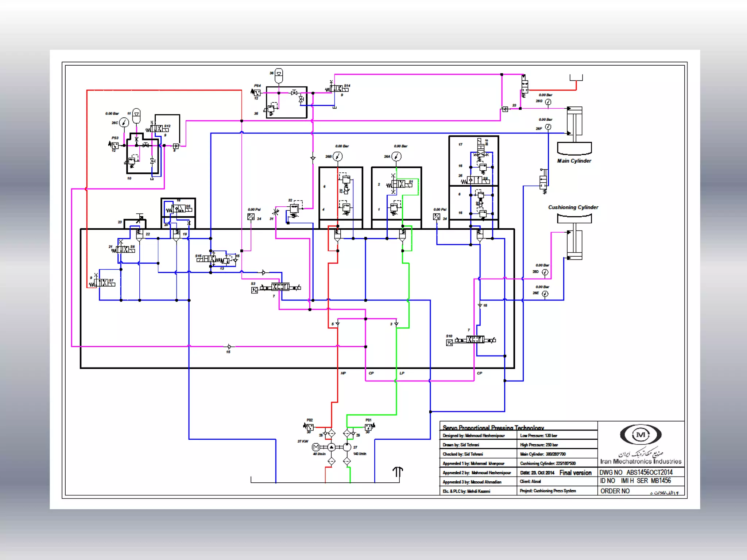Click the Main Cylinder label
The height and width of the screenshot is (560, 747).
click(574, 161)
